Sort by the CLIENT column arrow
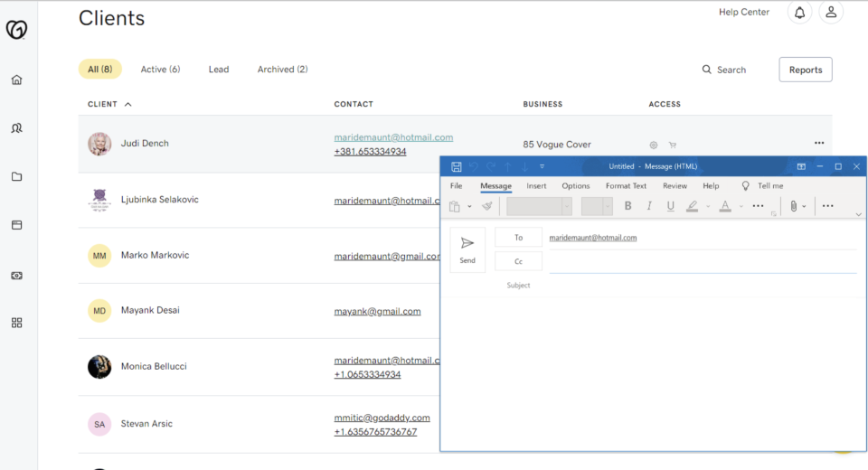This screenshot has width=868, height=470. coord(127,104)
